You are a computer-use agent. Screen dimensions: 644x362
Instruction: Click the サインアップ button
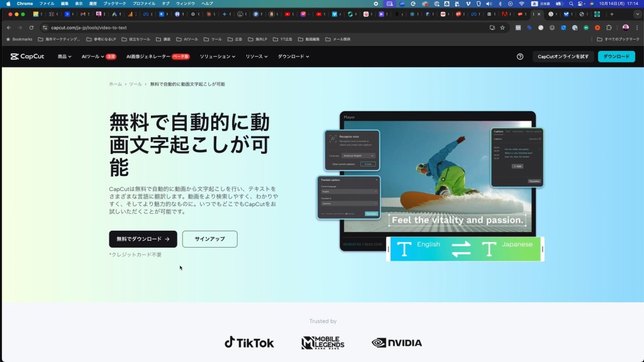209,239
